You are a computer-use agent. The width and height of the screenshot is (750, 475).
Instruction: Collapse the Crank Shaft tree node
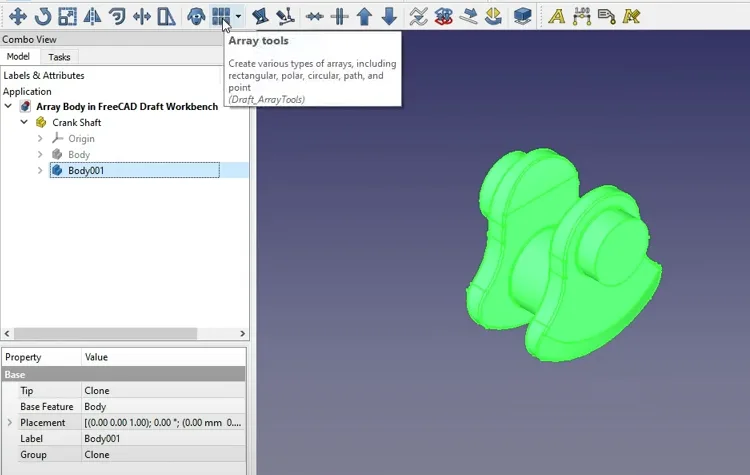pos(24,122)
